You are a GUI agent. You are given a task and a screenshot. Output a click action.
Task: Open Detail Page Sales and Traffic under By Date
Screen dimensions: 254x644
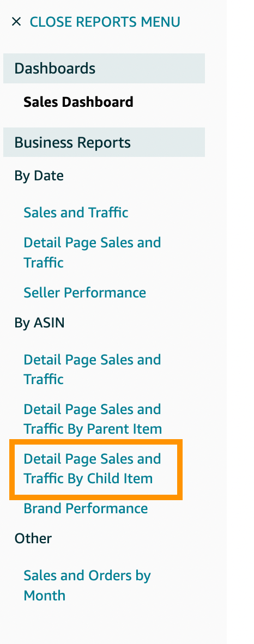pos(92,252)
